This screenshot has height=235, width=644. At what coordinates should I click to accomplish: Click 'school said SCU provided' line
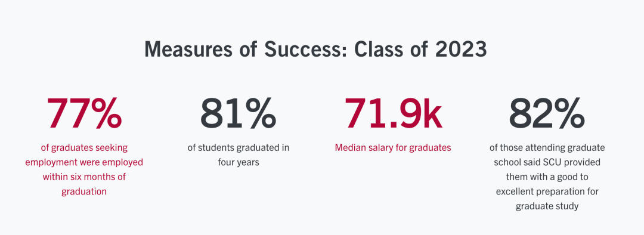[x=547, y=162]
